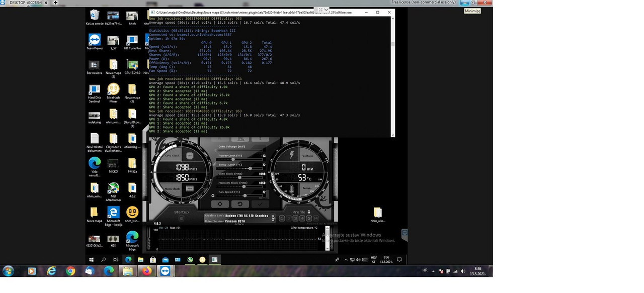Select Afterburner profile slot 4
644x293 pixels.
click(x=302, y=218)
